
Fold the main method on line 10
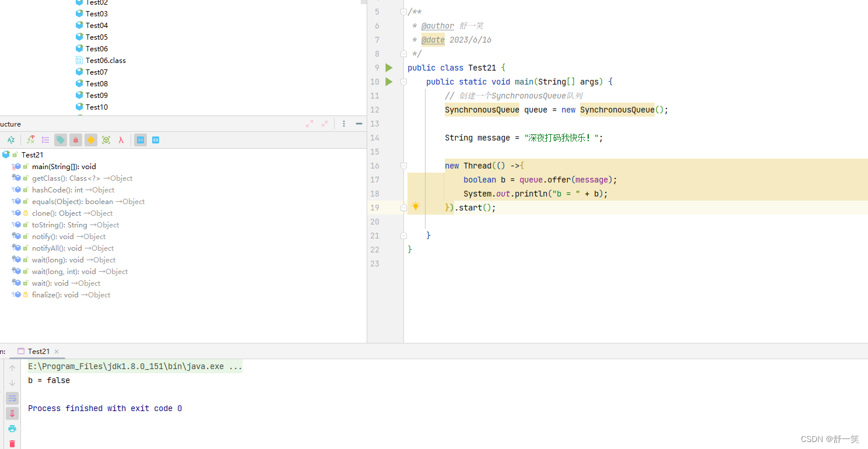tap(403, 82)
